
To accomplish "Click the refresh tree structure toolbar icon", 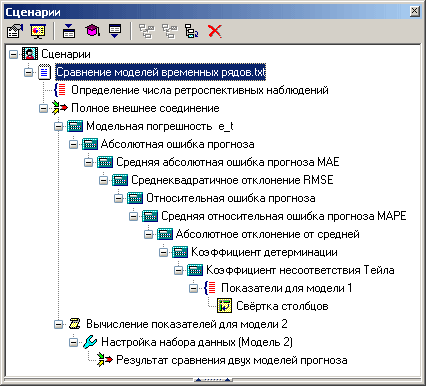I will [x=192, y=31].
